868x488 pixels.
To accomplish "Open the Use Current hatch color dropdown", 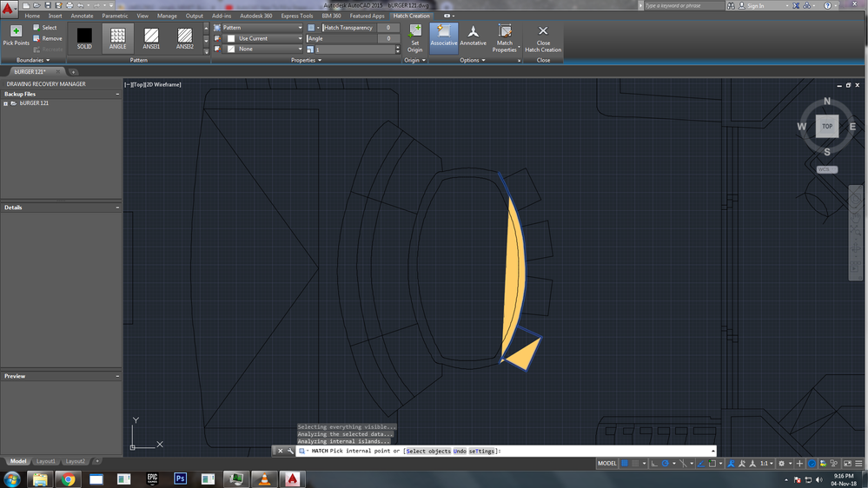I will [x=262, y=38].
